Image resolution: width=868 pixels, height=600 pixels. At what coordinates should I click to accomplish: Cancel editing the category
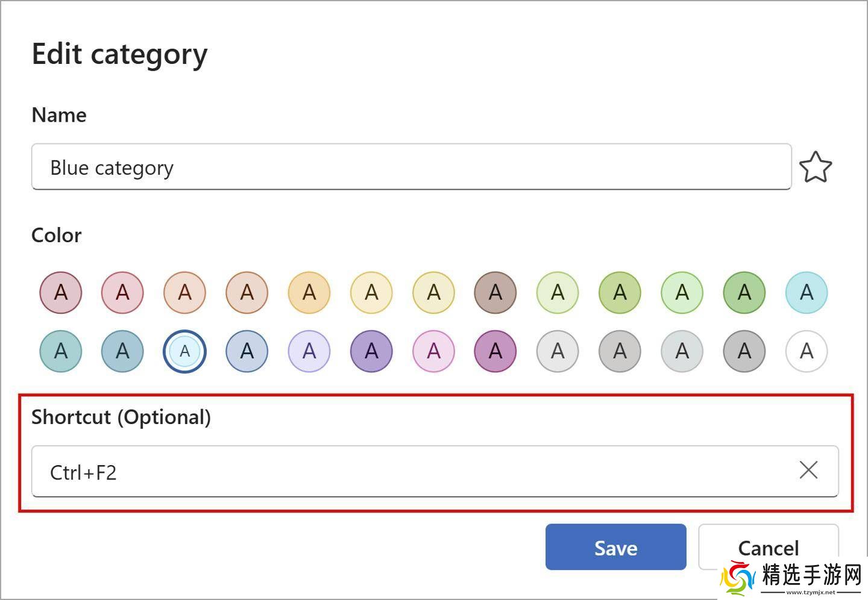768,547
